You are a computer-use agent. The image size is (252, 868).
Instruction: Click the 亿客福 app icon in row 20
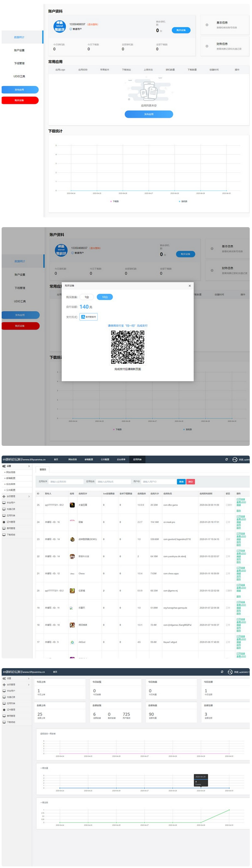[72, 591]
